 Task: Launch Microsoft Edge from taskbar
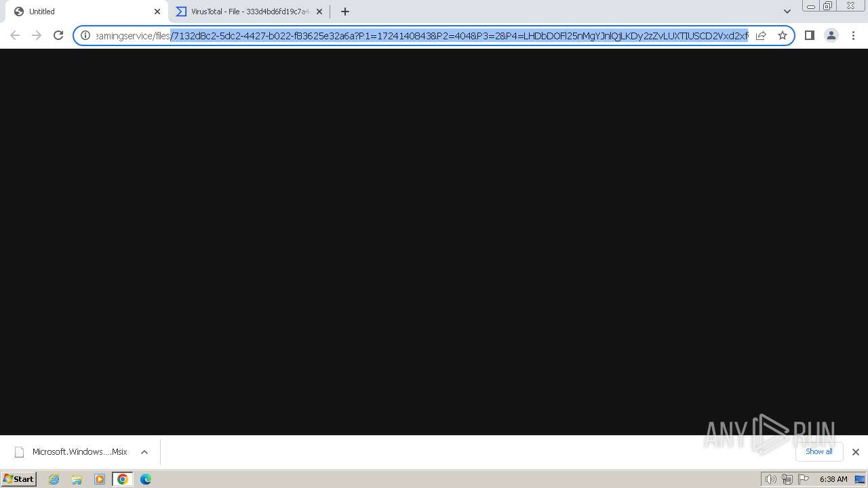click(x=146, y=479)
